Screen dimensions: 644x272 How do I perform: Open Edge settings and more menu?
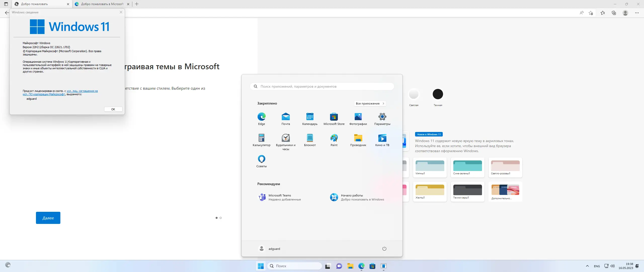pyautogui.click(x=637, y=13)
